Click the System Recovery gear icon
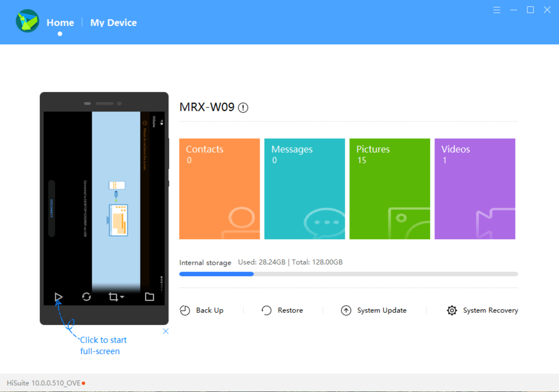This screenshot has width=559, height=392. click(x=451, y=310)
